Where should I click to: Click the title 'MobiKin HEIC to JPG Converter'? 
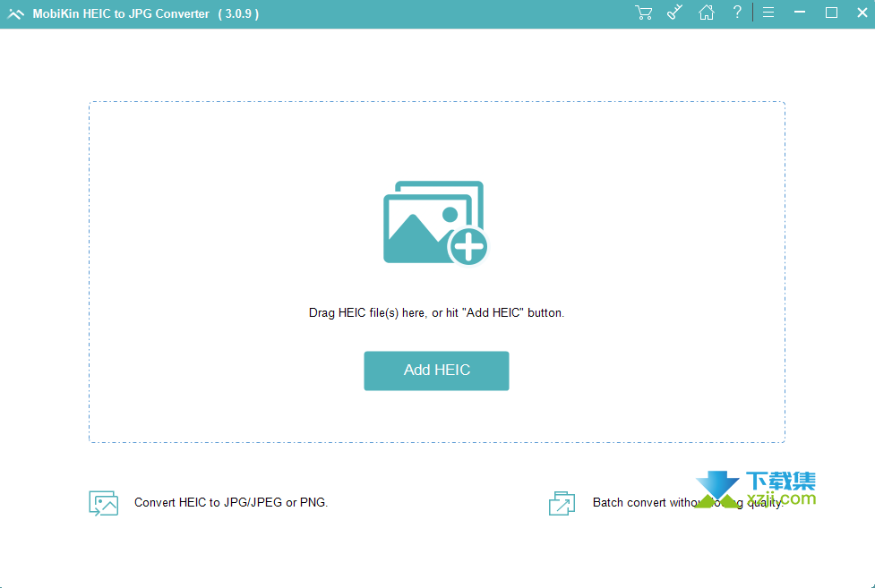tap(121, 14)
